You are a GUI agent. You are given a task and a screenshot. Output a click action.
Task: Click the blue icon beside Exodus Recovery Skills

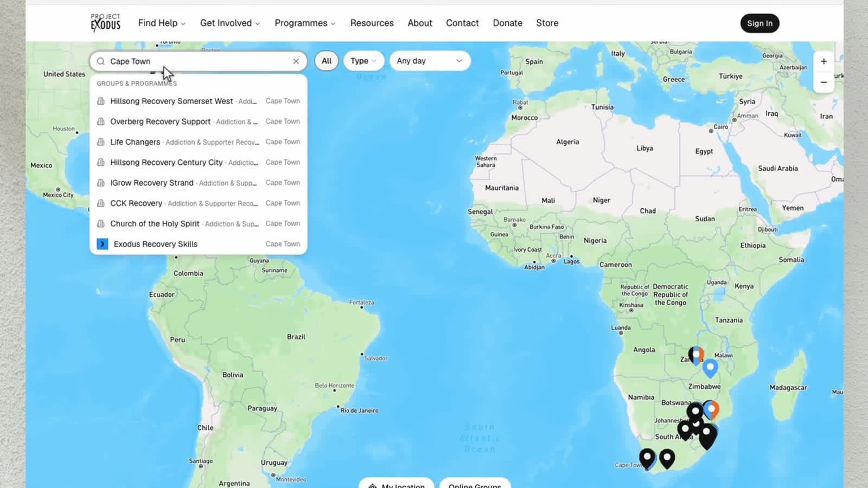tap(102, 244)
